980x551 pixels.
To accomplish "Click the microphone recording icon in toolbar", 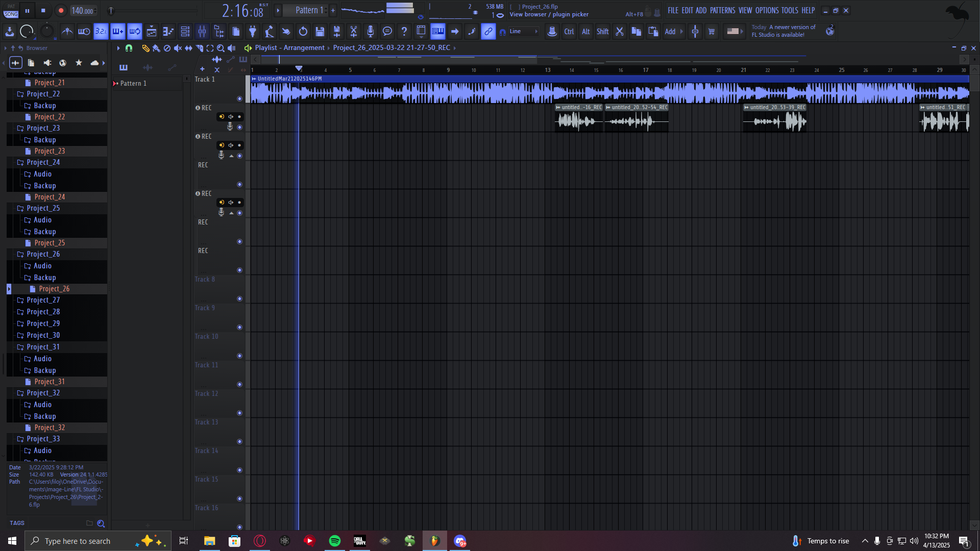I will [371, 32].
